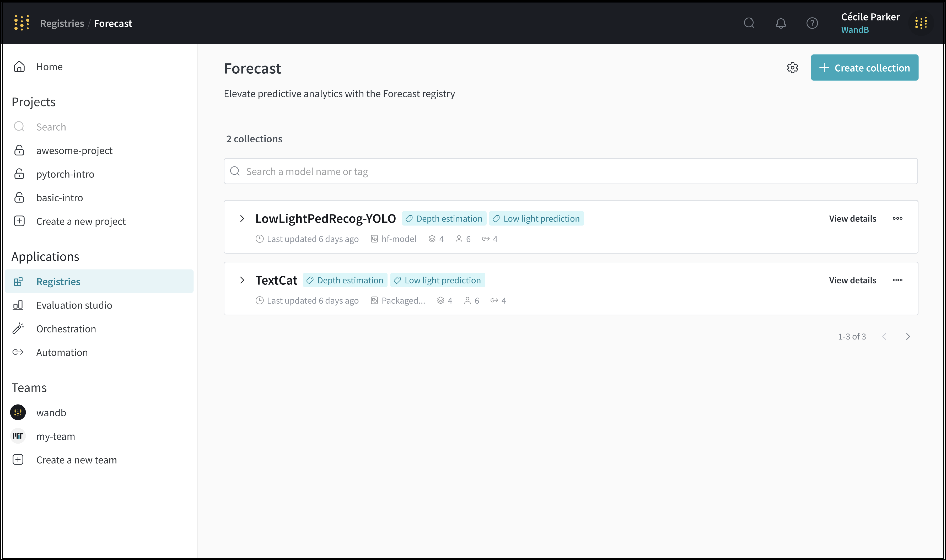Screen dimensions: 946x560
Task: Expand the TextCat collection row
Action: pyautogui.click(x=242, y=280)
